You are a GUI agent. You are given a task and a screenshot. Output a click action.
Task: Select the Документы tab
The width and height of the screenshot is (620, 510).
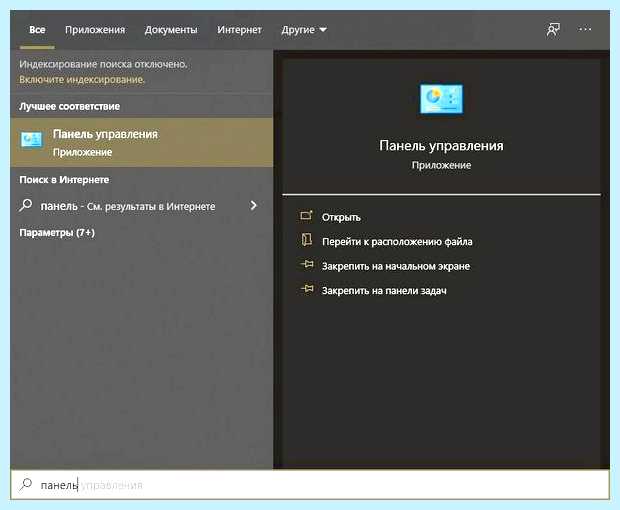[171, 30]
